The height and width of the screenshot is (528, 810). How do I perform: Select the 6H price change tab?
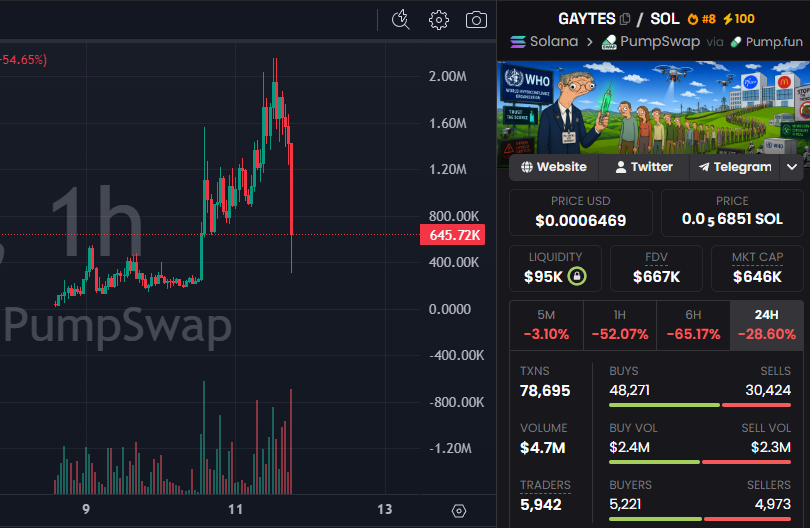click(693, 325)
